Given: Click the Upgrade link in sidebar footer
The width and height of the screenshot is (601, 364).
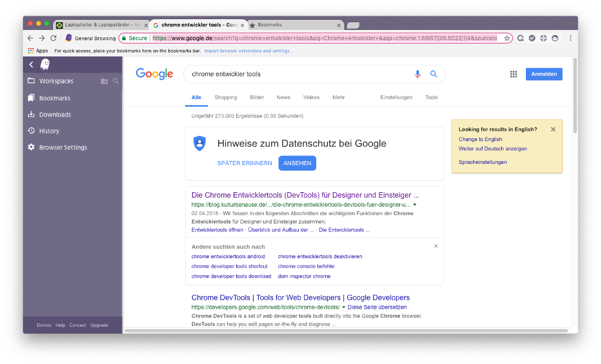Looking at the screenshot, I should click(99, 326).
